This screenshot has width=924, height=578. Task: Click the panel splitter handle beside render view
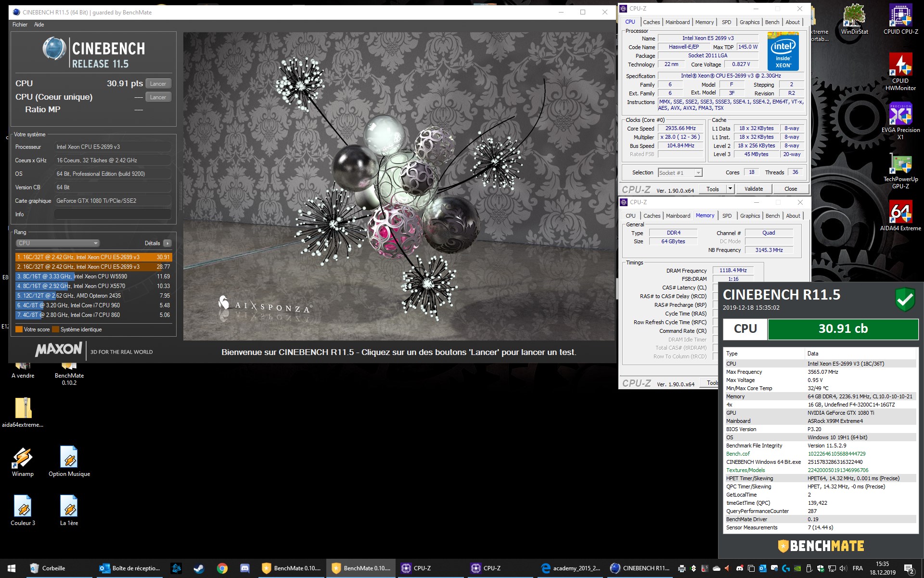pyautogui.click(x=180, y=196)
